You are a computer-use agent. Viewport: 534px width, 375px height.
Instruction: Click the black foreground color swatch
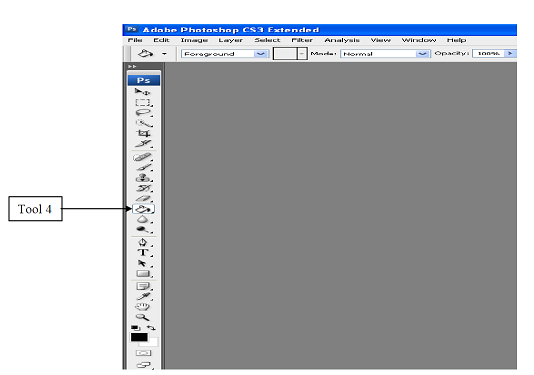pyautogui.click(x=139, y=337)
